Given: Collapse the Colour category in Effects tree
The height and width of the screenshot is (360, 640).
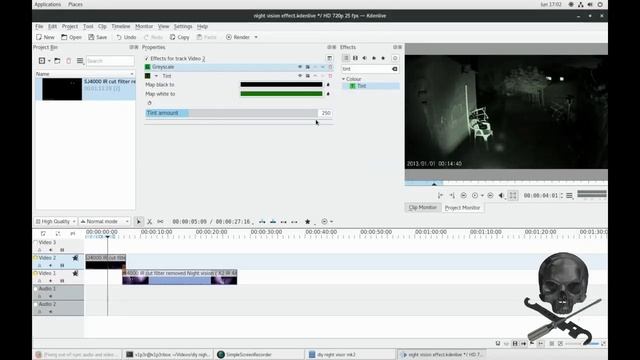Looking at the screenshot, I should (x=344, y=79).
